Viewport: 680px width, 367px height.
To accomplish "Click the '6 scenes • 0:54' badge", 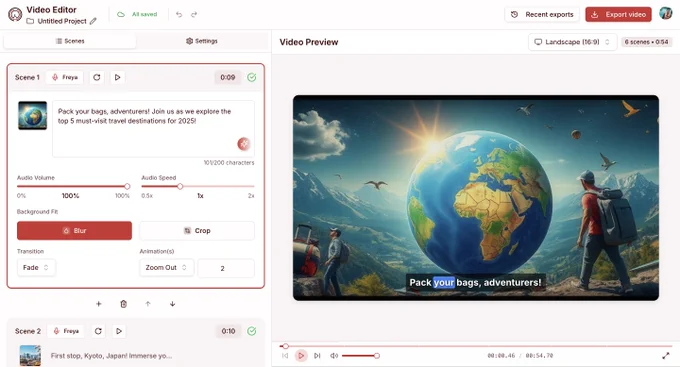I will coord(647,42).
